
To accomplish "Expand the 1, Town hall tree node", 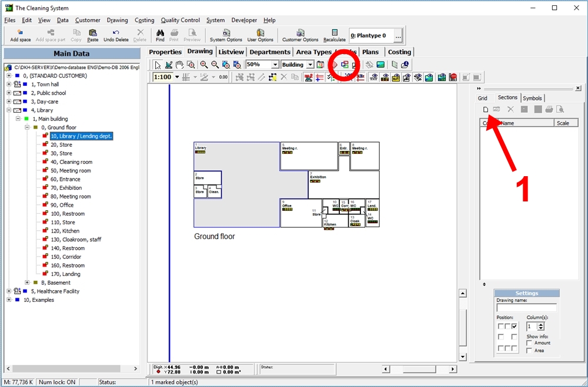I will click(9, 85).
